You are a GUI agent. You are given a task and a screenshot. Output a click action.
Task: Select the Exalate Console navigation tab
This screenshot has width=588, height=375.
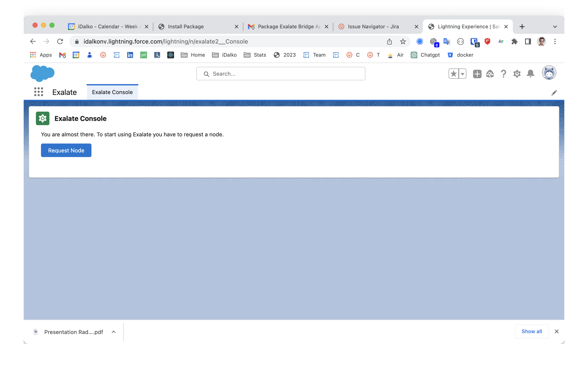pos(112,92)
